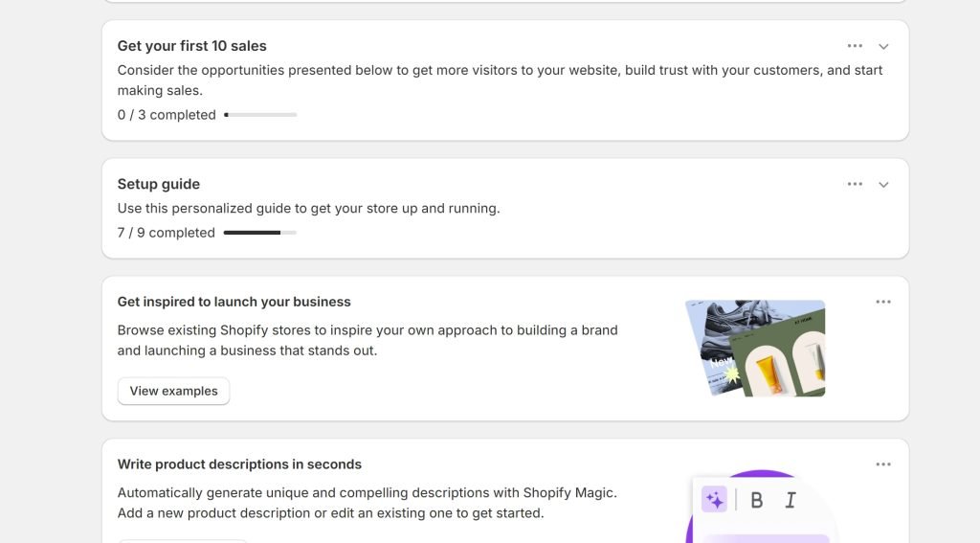This screenshot has width=980, height=543.
Task: Click the Shopify stores preview illustration
Action: (x=756, y=349)
